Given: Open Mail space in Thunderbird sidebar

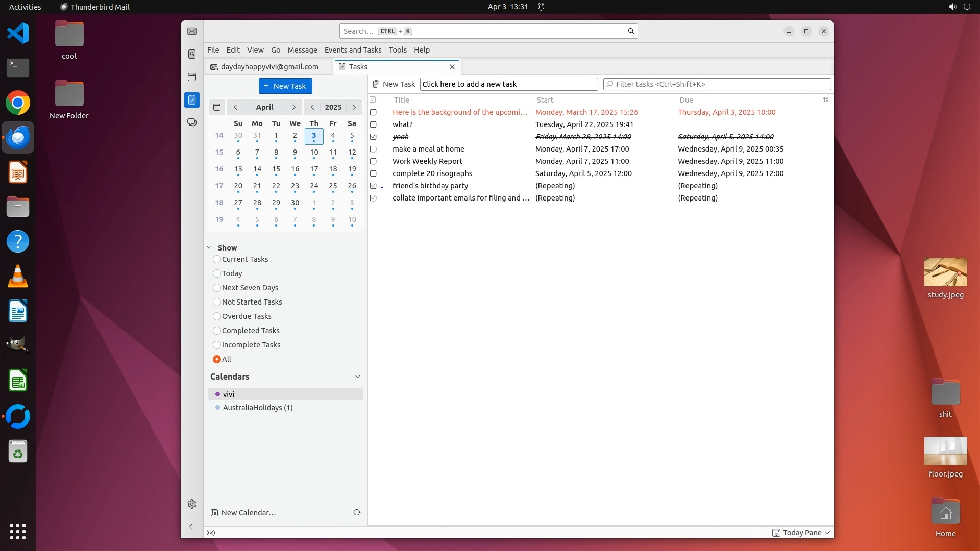Looking at the screenshot, I should (x=192, y=31).
